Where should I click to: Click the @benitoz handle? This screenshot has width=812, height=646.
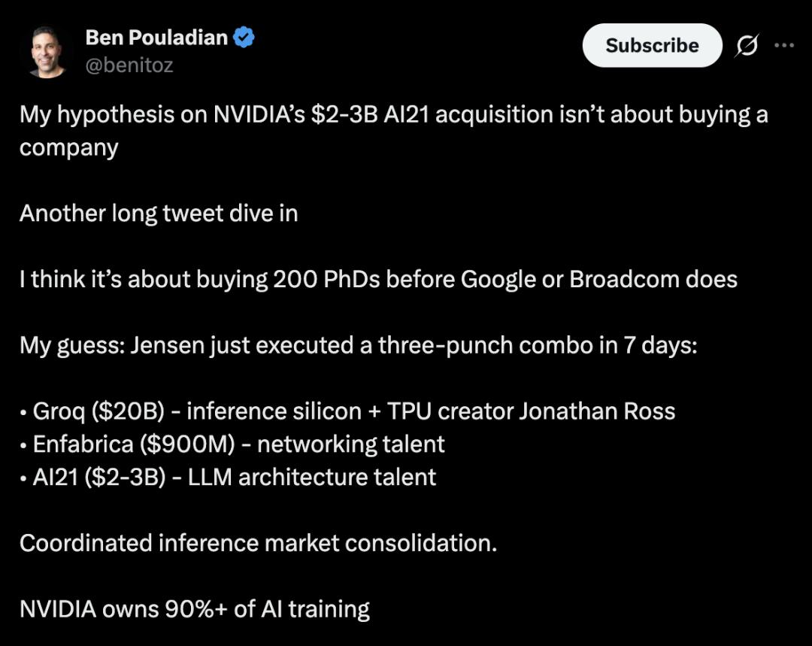(x=129, y=65)
